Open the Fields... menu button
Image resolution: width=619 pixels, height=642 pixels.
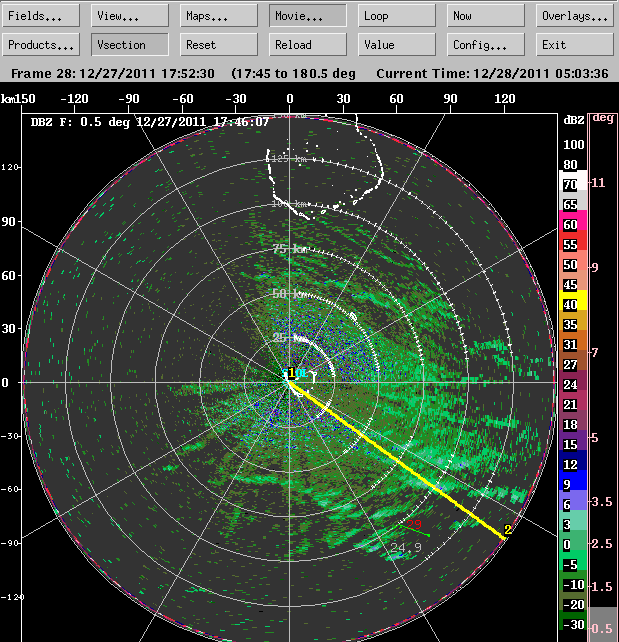[41, 16]
